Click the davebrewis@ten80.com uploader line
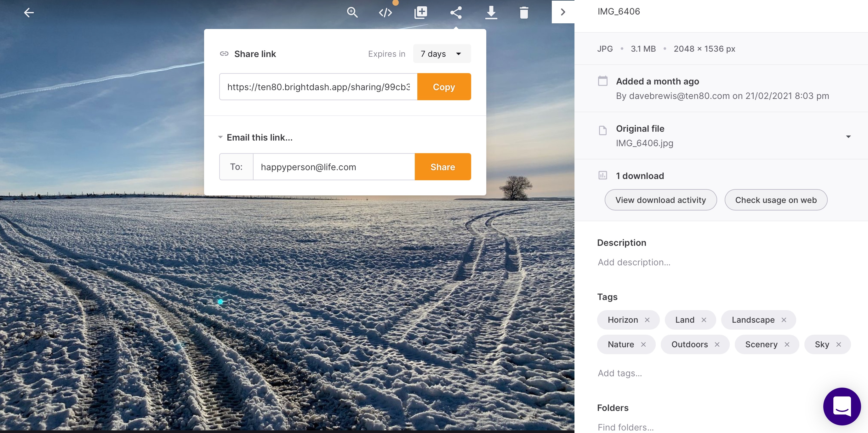 pyautogui.click(x=722, y=96)
